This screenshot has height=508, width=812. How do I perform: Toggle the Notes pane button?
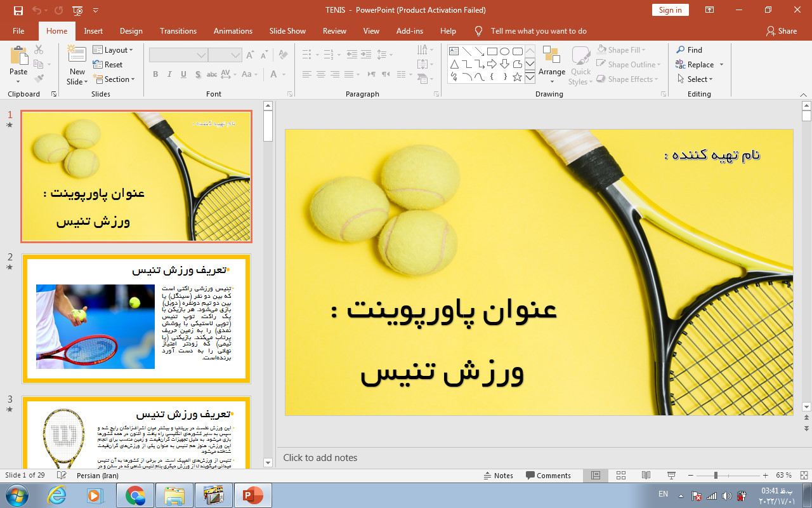coord(498,476)
